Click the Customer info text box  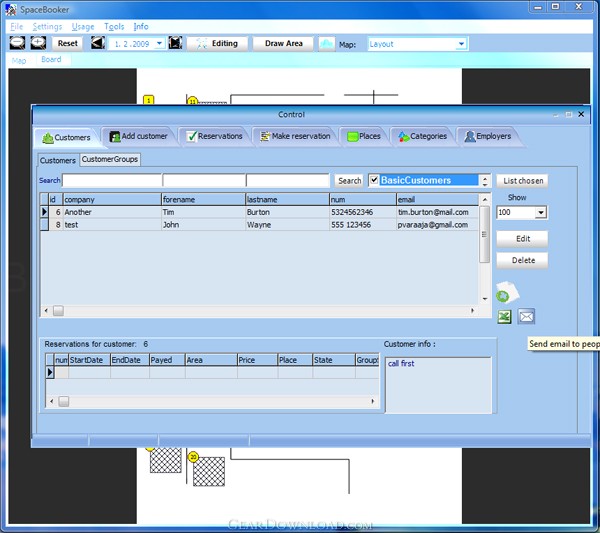(438, 385)
